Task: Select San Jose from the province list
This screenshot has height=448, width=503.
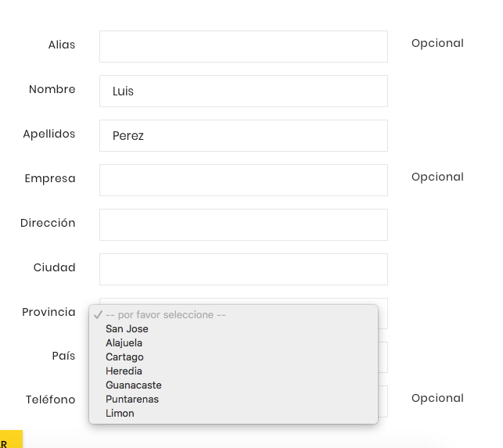Action: pos(127,329)
